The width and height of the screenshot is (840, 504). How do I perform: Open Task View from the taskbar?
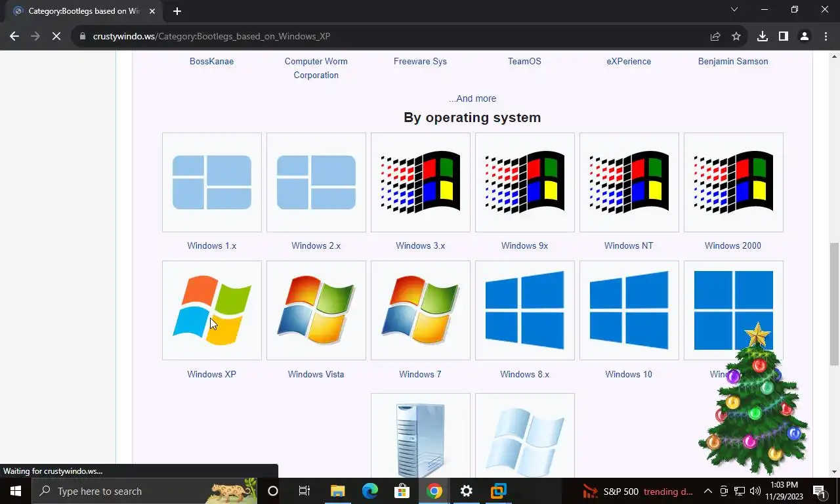click(x=304, y=491)
